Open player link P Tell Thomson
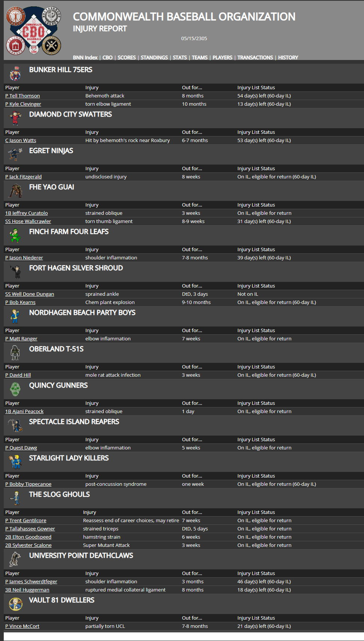The image size is (364, 641). click(x=22, y=96)
